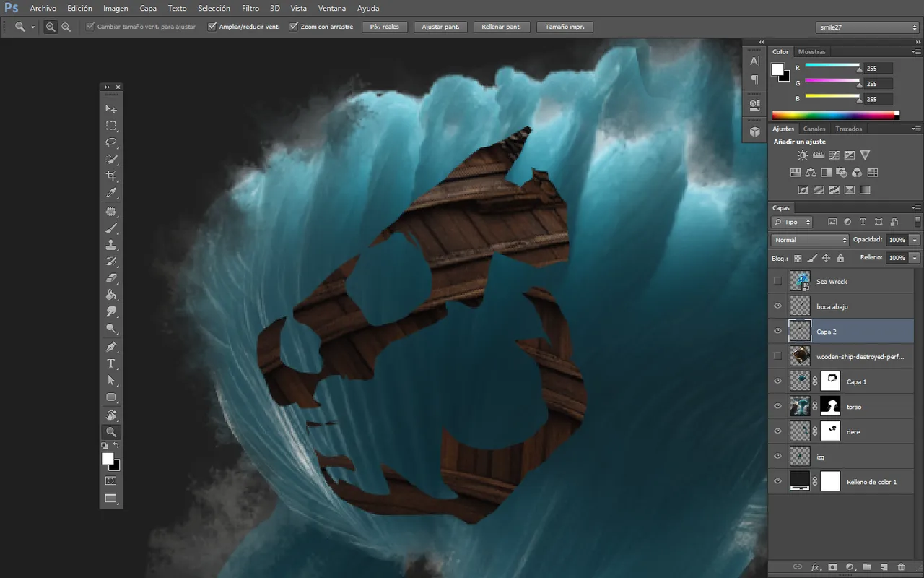Add a Brightness/Contrast adjustment
This screenshot has height=578, width=924.
803,155
